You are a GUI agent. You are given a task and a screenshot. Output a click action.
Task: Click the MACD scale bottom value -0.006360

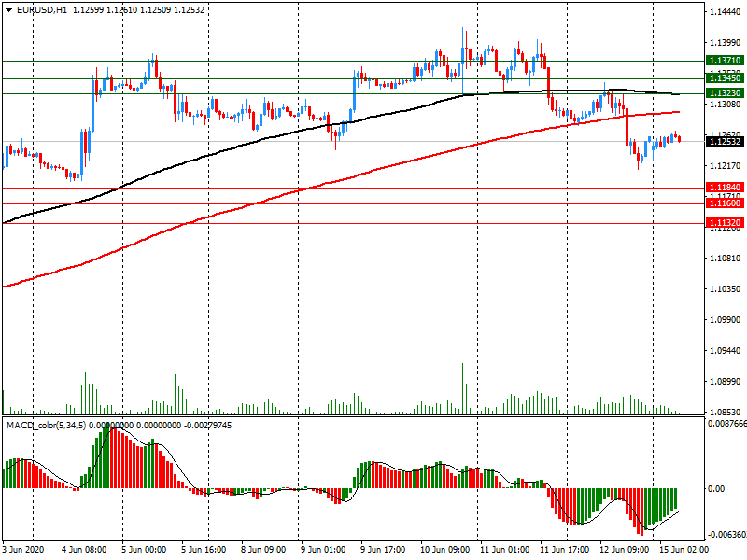[726, 534]
